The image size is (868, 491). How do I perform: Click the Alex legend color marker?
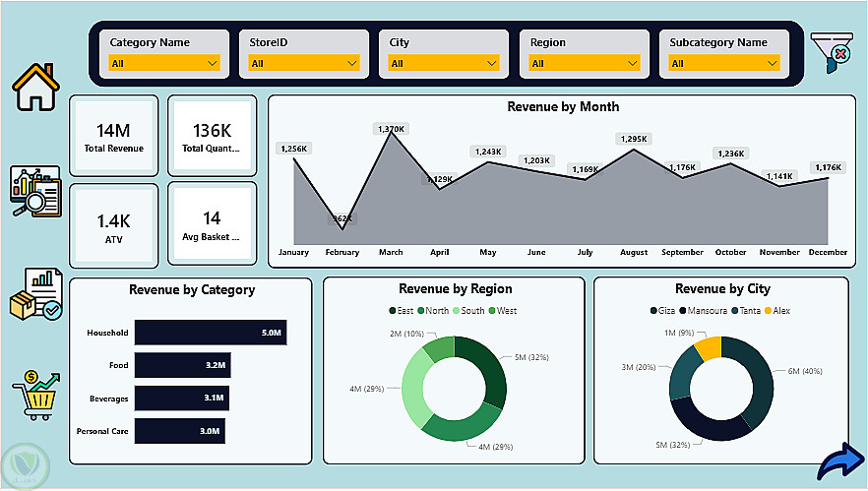click(x=768, y=311)
